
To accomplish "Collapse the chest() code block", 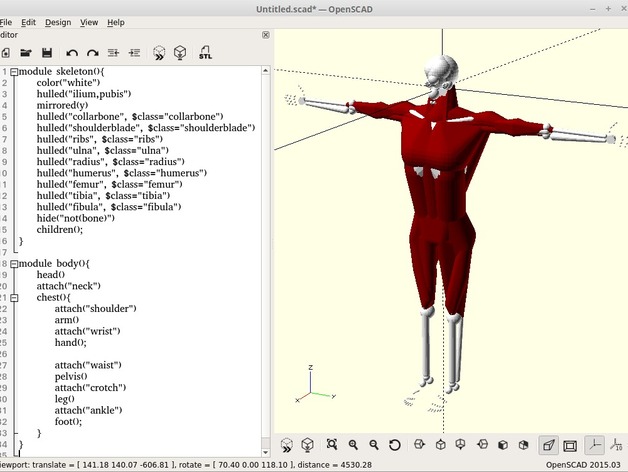I will click(x=14, y=298).
